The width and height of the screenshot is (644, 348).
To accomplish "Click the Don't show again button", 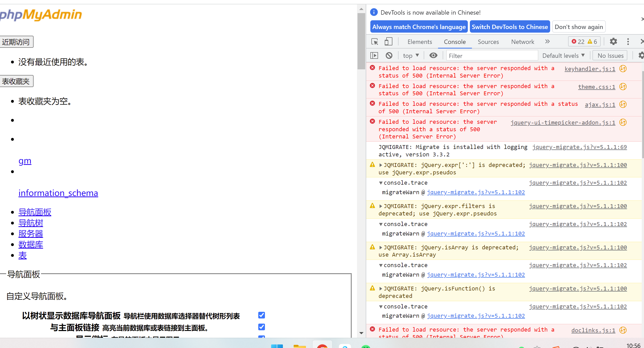I will coord(579,27).
